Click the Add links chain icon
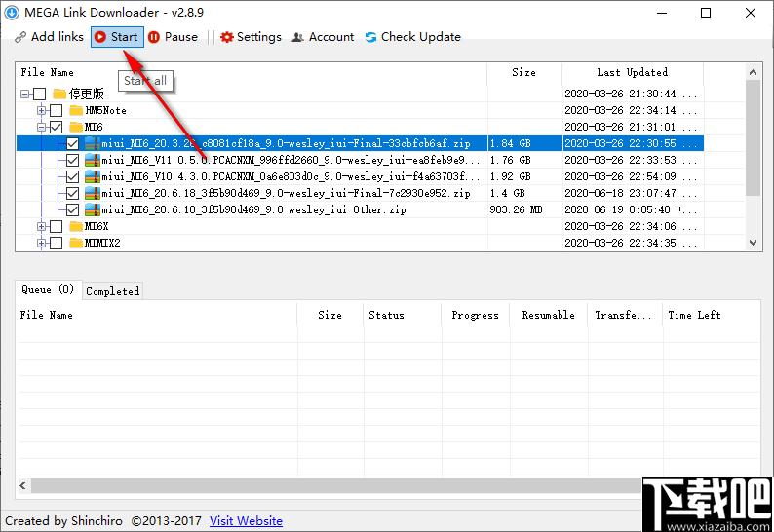 [20, 37]
